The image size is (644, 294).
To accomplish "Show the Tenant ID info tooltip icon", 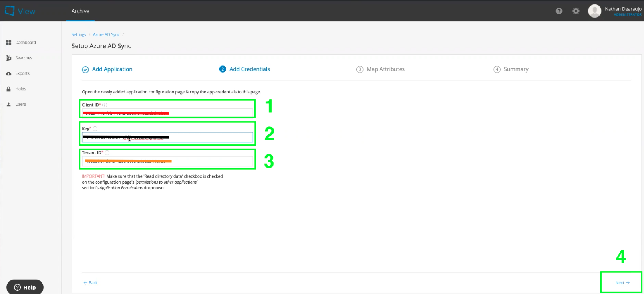I will click(107, 153).
